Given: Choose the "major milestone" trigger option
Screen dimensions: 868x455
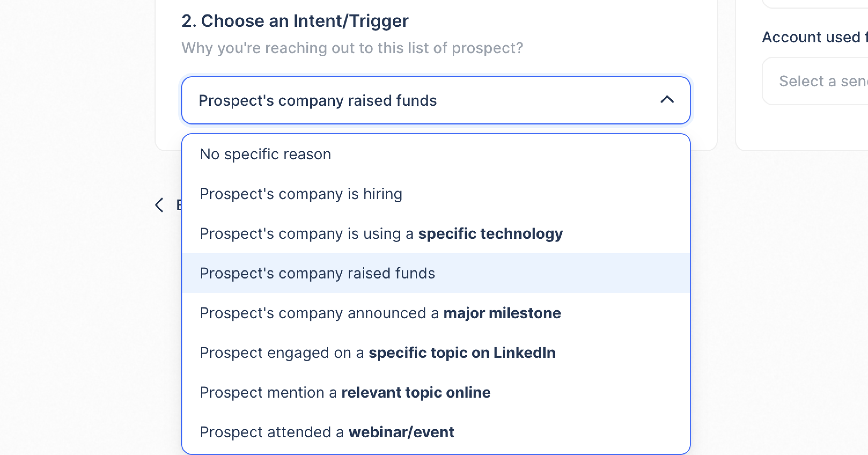Looking at the screenshot, I should tap(380, 313).
